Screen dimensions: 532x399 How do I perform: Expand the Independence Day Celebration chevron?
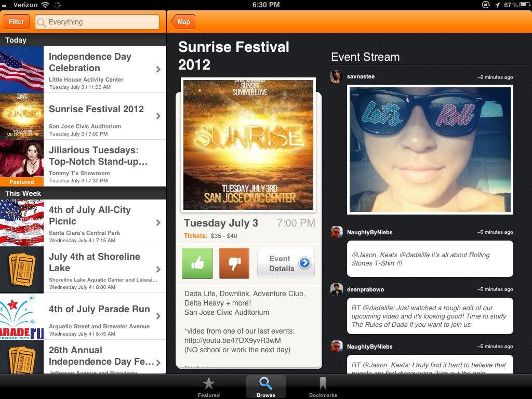[x=158, y=70]
